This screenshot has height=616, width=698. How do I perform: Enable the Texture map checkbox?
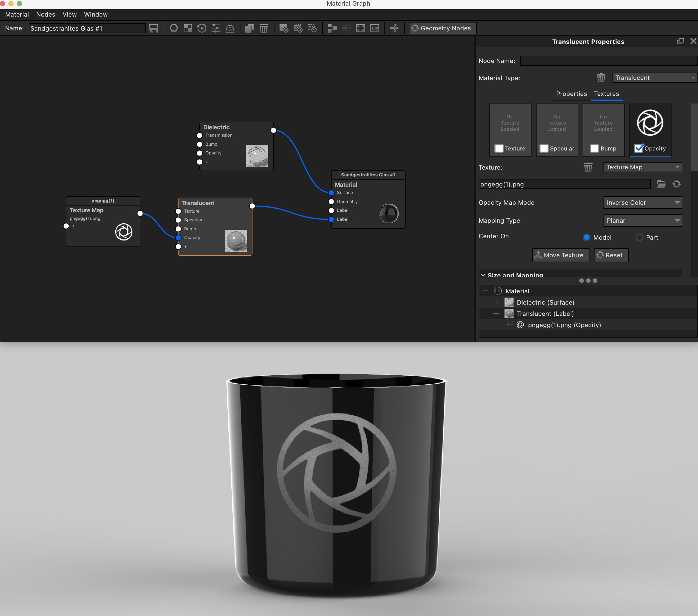point(499,148)
